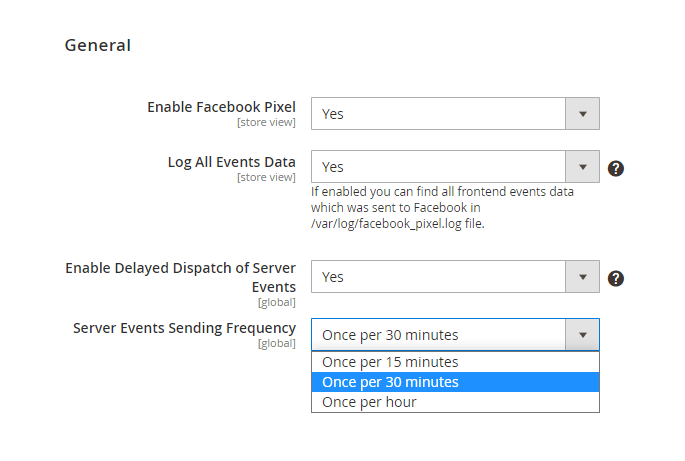685x461 pixels.
Task: Click help icon beside Enable Delayed Dispatch field
Action: pyautogui.click(x=616, y=278)
